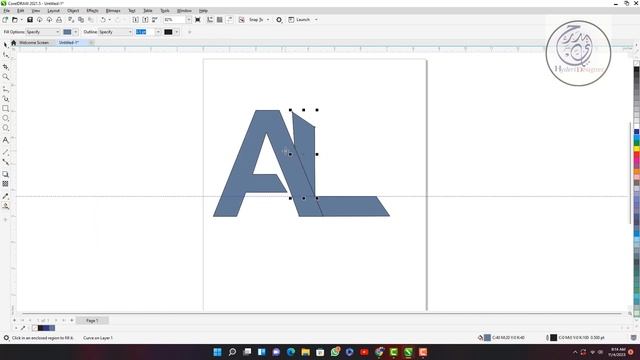640x360 pixels.
Task: Open the Object menu
Action: (73, 11)
